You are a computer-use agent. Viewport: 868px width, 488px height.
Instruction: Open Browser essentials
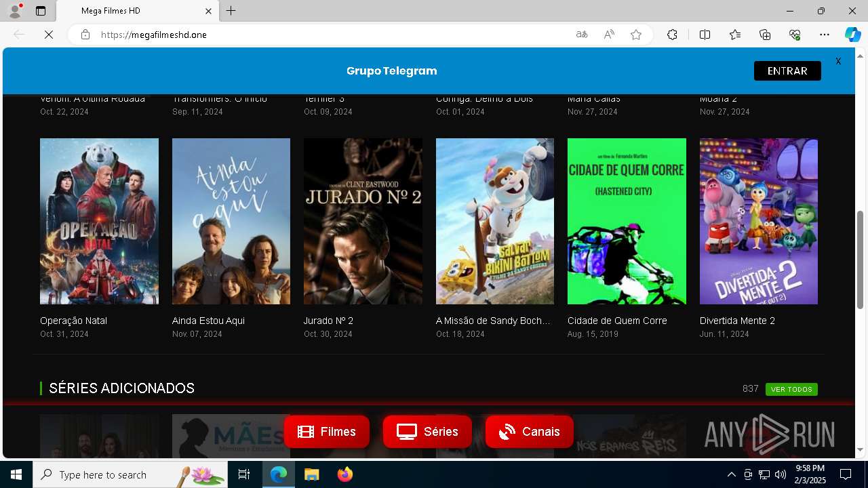pyautogui.click(x=795, y=35)
